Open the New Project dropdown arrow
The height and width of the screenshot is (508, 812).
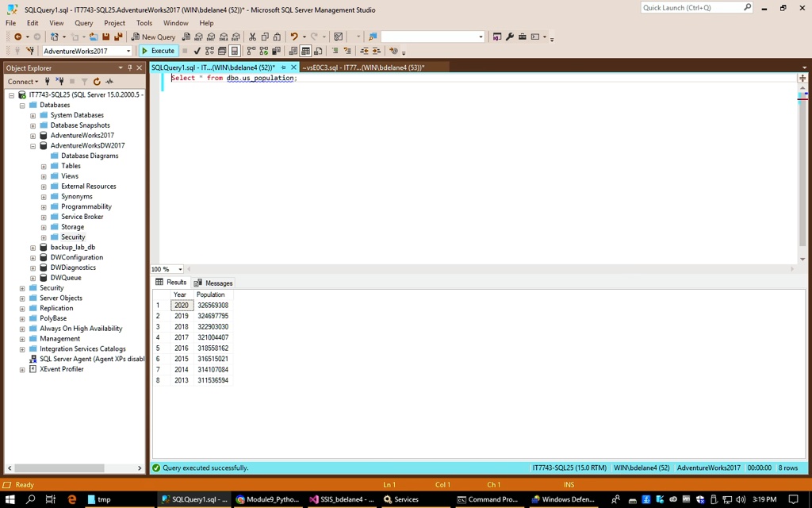click(63, 37)
